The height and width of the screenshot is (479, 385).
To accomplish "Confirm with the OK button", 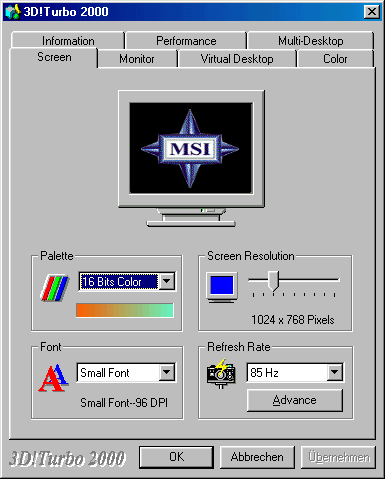I will pos(176,457).
